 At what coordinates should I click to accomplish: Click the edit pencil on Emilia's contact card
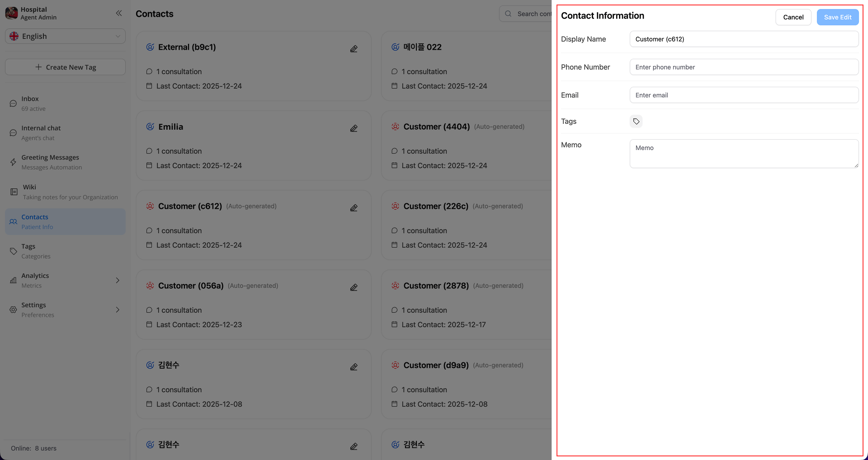tap(354, 128)
